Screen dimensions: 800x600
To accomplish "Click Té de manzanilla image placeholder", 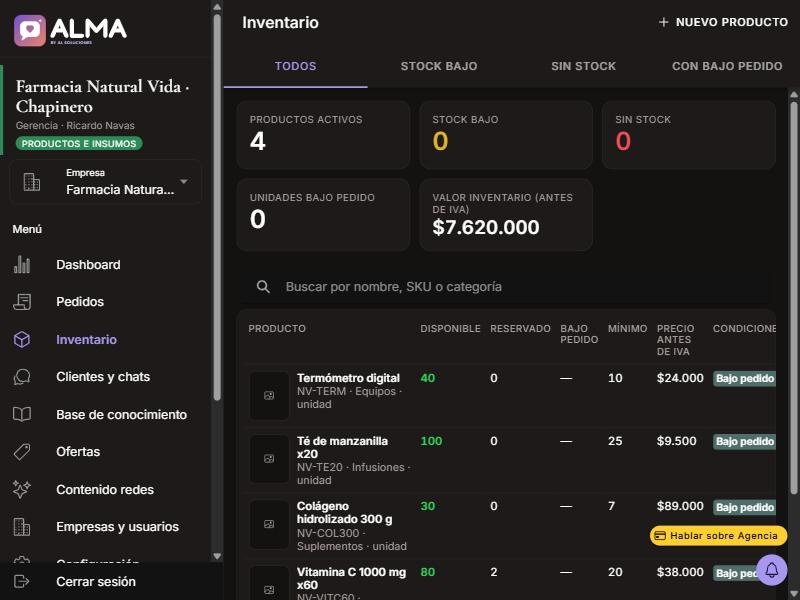I will [269, 459].
